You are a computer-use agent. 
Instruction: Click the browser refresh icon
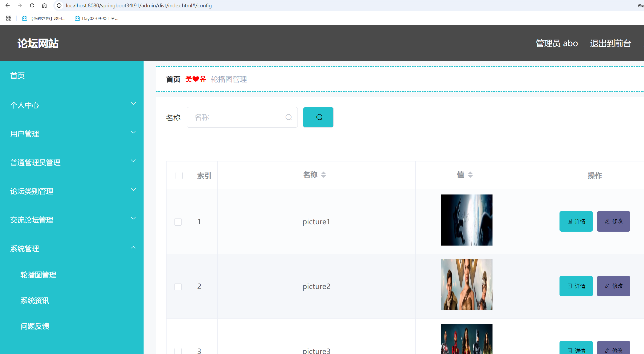pyautogui.click(x=32, y=5)
